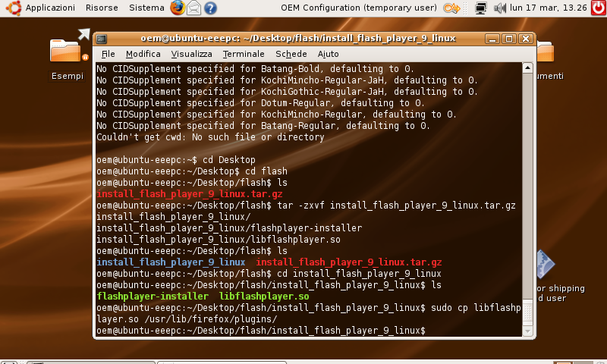This screenshot has height=364, width=607.
Task: Click the terminal window title bar text
Action: [298, 38]
